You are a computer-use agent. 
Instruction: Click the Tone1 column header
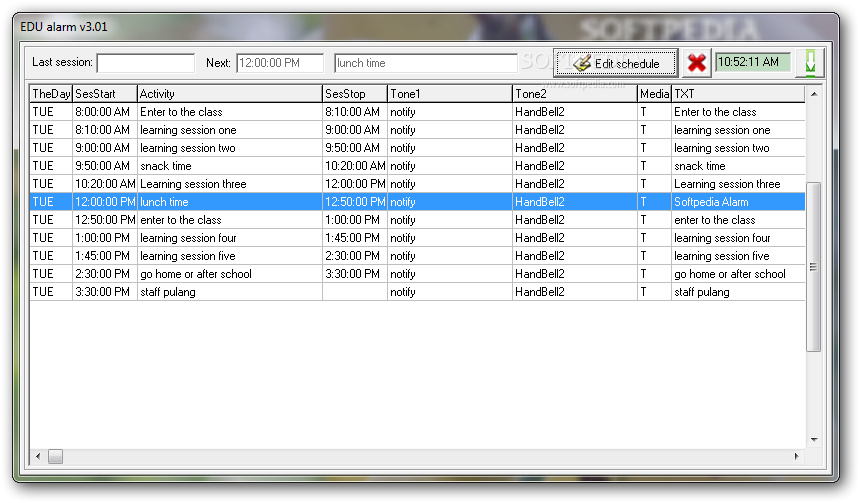click(450, 94)
